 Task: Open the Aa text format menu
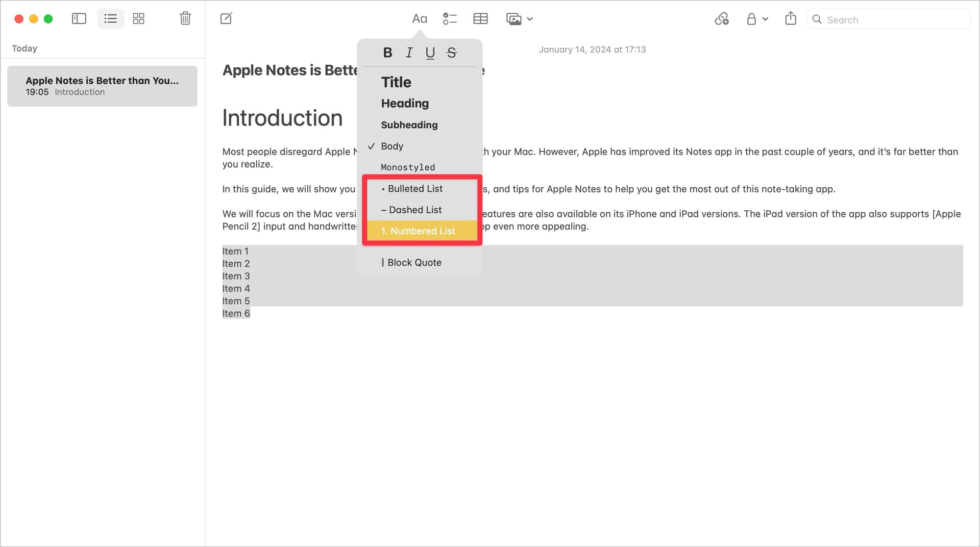pos(419,19)
